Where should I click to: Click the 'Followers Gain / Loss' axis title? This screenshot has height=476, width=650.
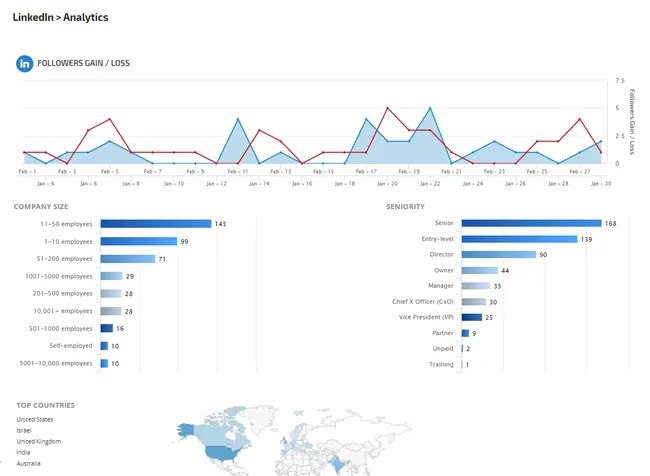click(632, 122)
